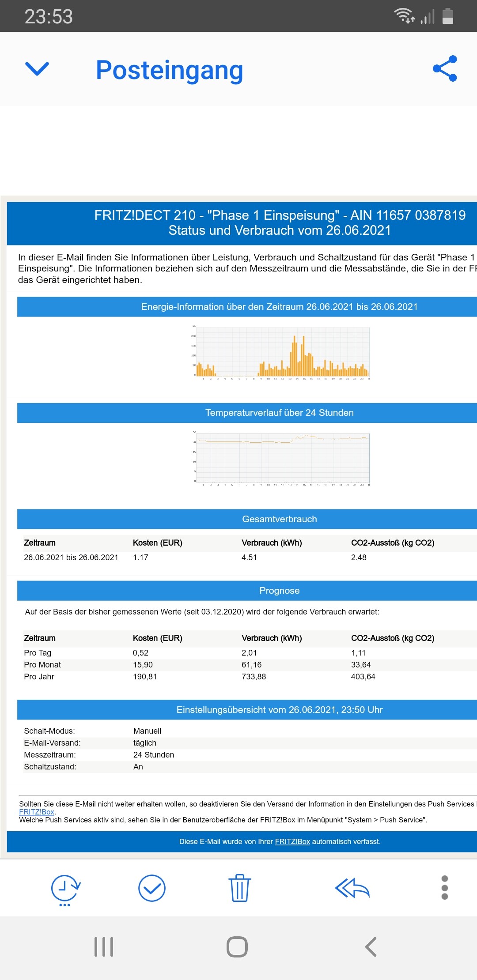The height and width of the screenshot is (980, 477).
Task: Tap Android recent apps button
Action: [104, 947]
